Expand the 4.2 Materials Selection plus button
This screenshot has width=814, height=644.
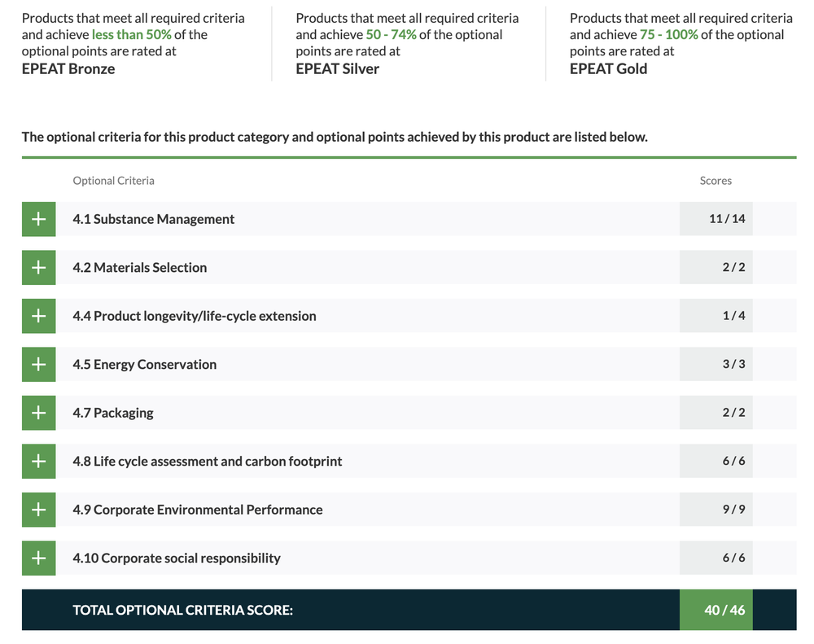(x=38, y=268)
